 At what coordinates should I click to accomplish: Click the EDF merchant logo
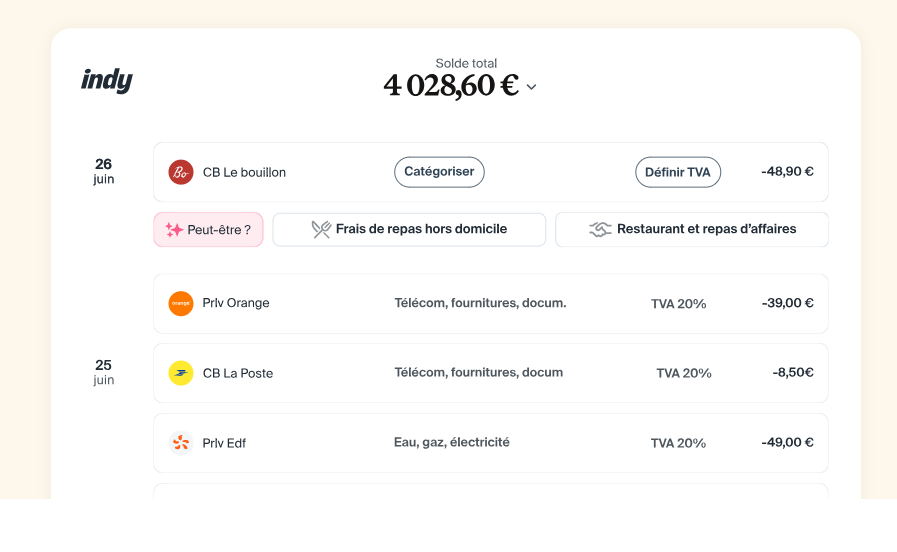coord(181,443)
